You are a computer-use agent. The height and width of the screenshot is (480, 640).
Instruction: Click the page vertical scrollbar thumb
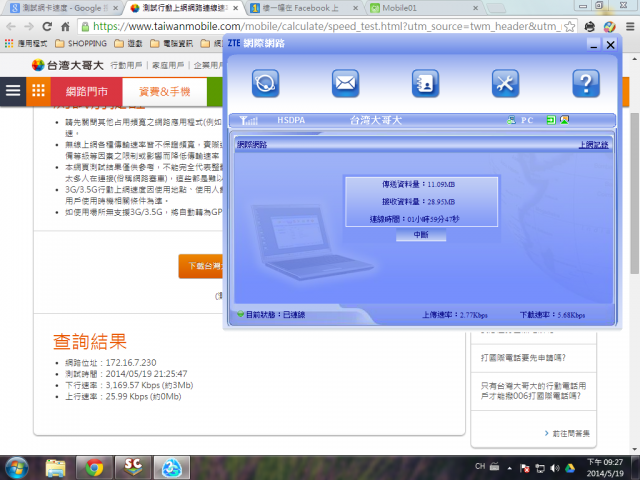[x=635, y=193]
